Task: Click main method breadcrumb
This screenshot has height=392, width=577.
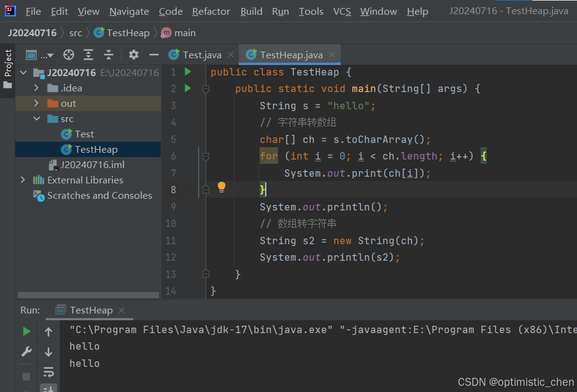Action: tap(179, 33)
